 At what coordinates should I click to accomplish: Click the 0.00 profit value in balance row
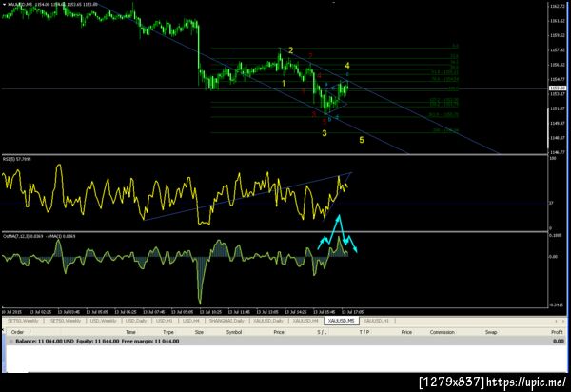[559, 341]
